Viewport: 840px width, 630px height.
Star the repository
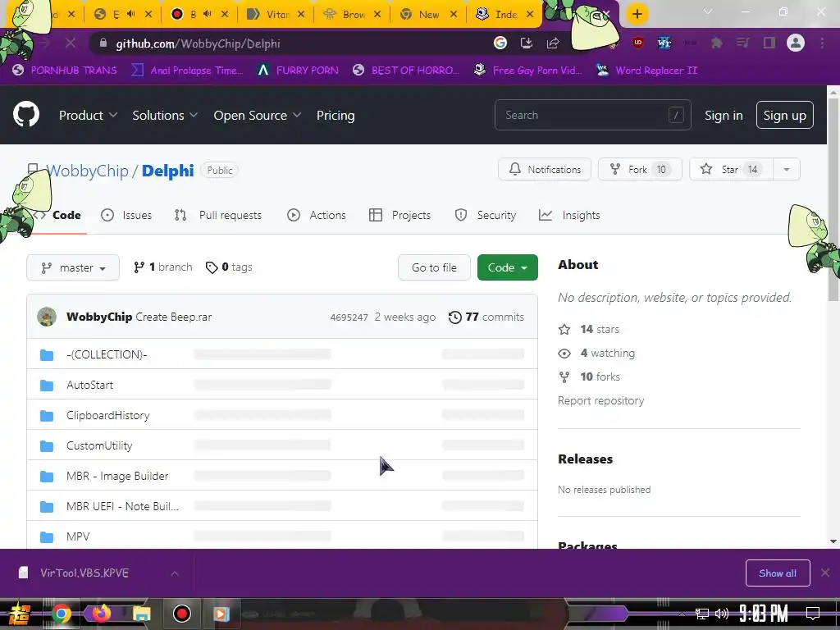(x=731, y=169)
